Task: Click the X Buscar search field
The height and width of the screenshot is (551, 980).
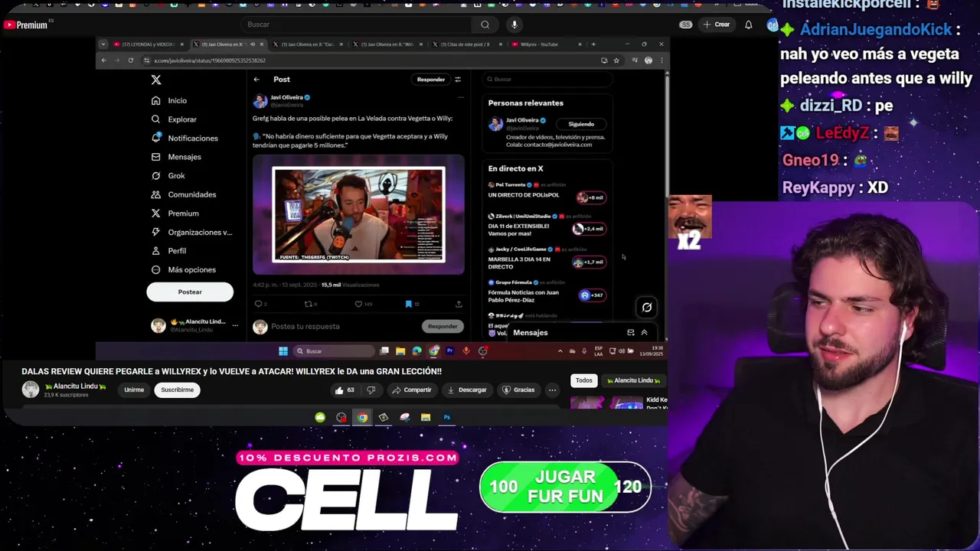Action: pos(547,80)
